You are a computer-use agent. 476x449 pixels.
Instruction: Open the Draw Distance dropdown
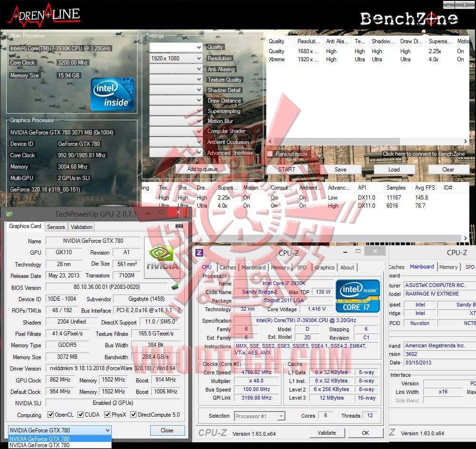(176, 100)
